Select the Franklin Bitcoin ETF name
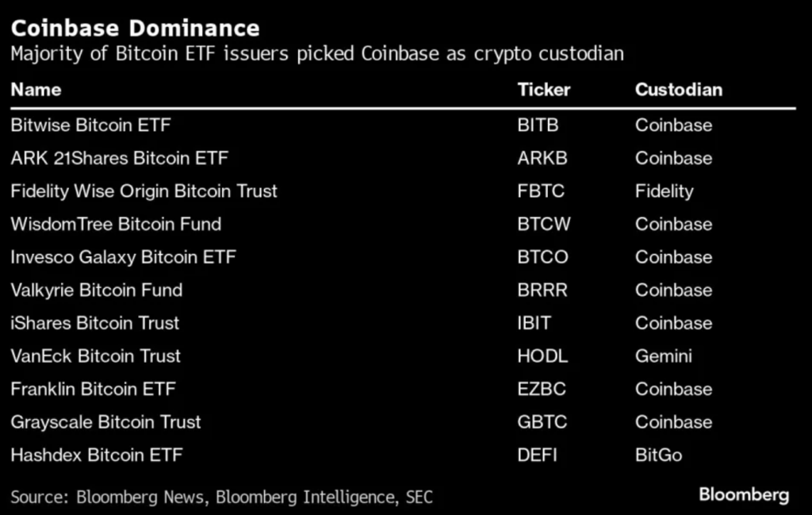The image size is (812, 515). click(x=93, y=390)
